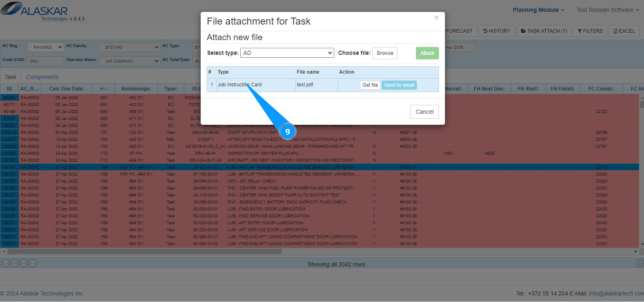Image resolution: width=644 pixels, height=302 pixels.
Task: Click the Code ICAO field DRU
Action: [45, 61]
